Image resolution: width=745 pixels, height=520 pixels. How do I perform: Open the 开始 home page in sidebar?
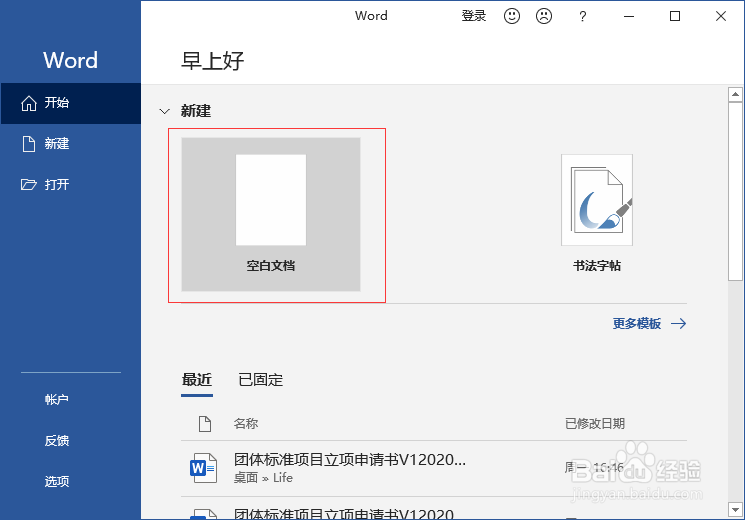(70, 103)
